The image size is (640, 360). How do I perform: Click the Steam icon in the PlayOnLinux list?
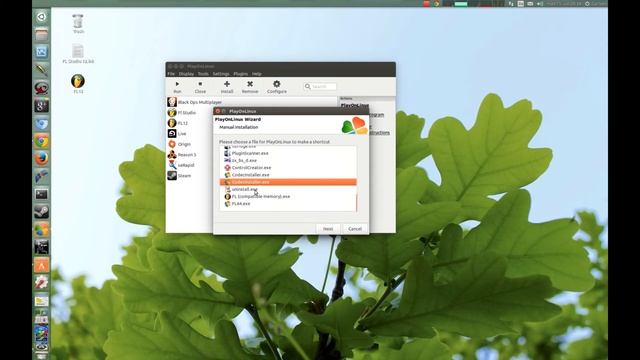click(x=172, y=176)
